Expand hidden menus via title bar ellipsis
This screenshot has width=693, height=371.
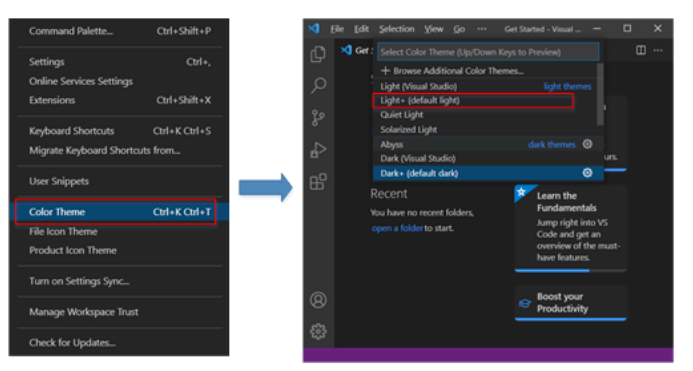click(482, 29)
